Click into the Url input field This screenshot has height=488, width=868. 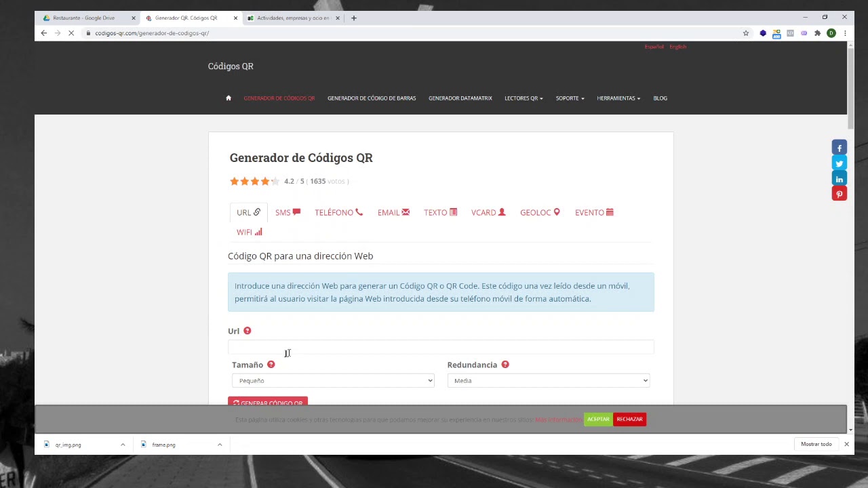(441, 347)
